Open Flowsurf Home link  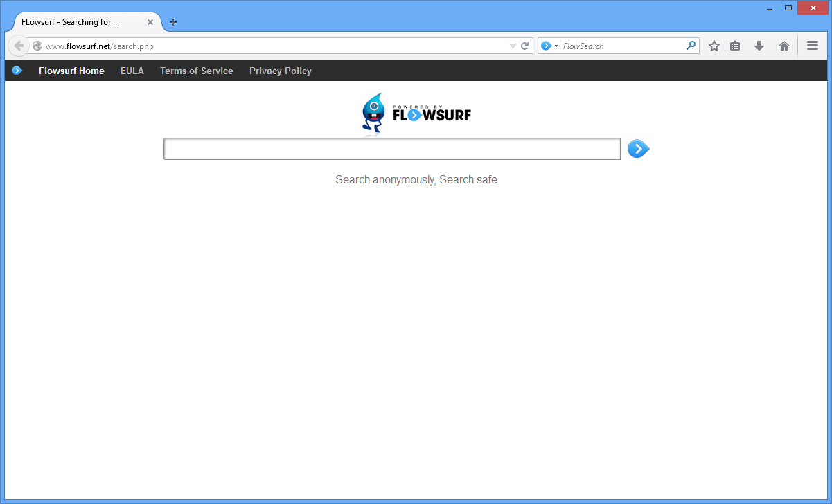(x=71, y=71)
